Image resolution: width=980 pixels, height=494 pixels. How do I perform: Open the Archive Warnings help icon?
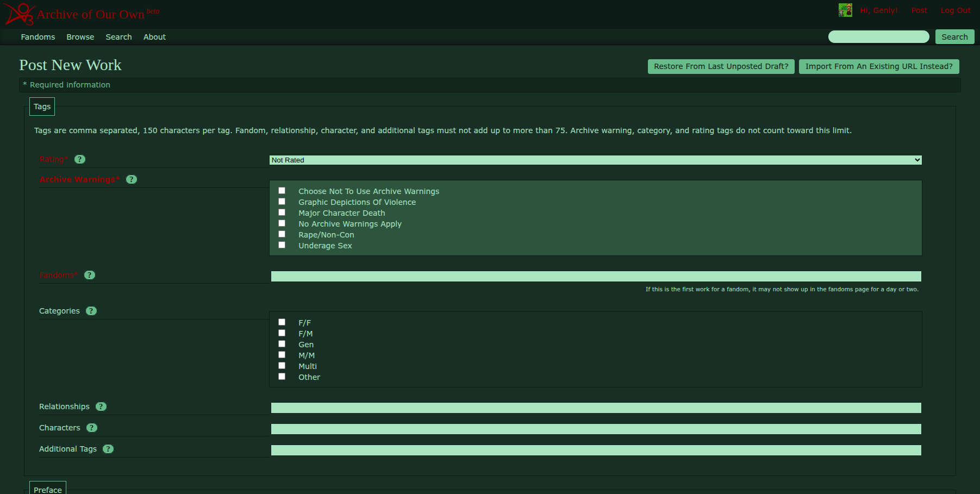click(132, 179)
